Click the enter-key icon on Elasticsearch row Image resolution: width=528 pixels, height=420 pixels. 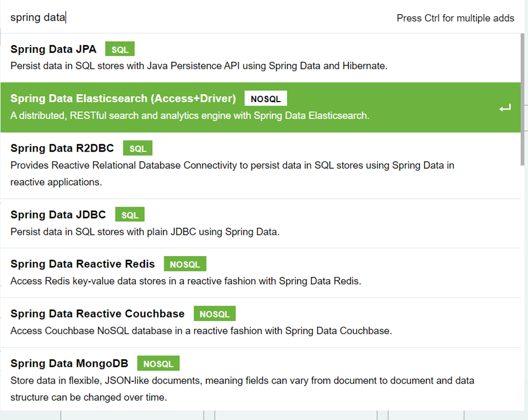click(505, 108)
